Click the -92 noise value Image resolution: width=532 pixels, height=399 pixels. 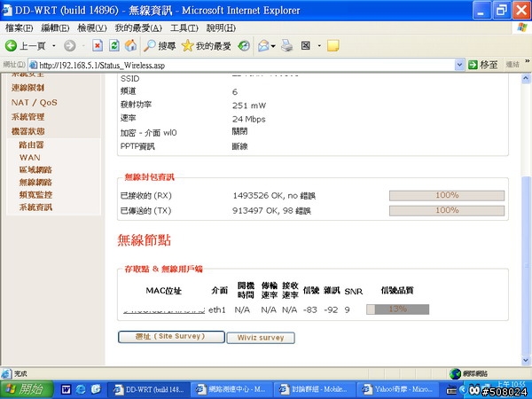click(331, 309)
